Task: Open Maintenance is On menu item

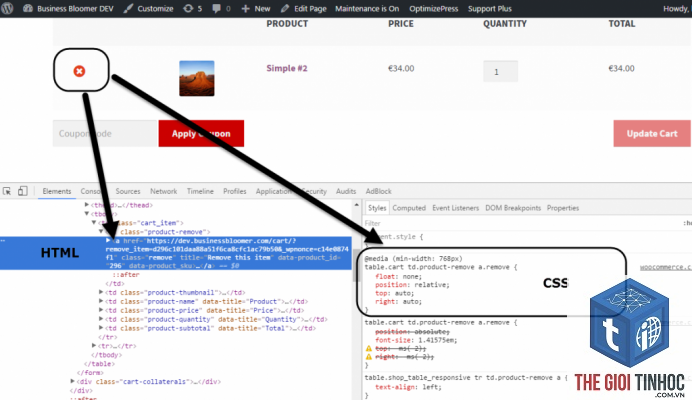Action: (x=367, y=8)
